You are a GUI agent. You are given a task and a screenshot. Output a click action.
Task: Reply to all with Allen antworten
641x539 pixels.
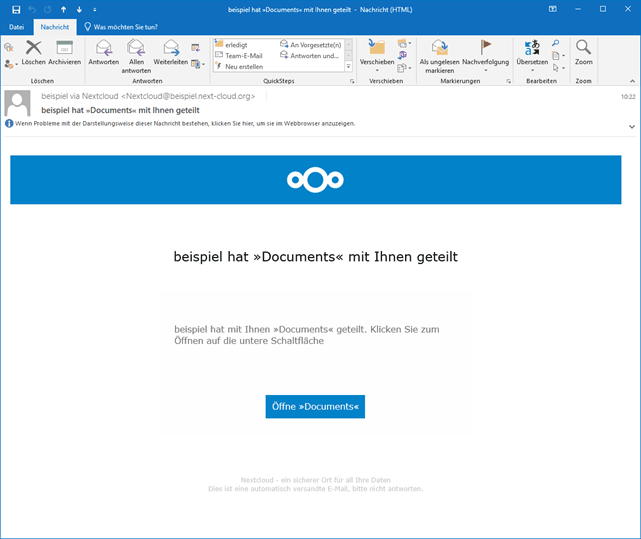[x=136, y=56]
